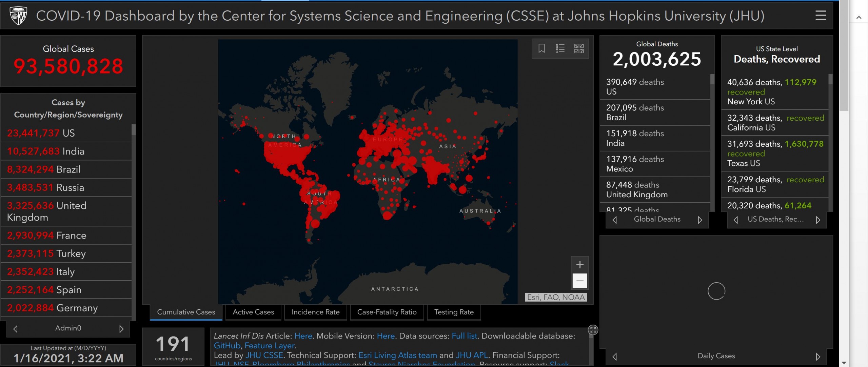
Task: Open the GitHub database link
Action: 227,346
